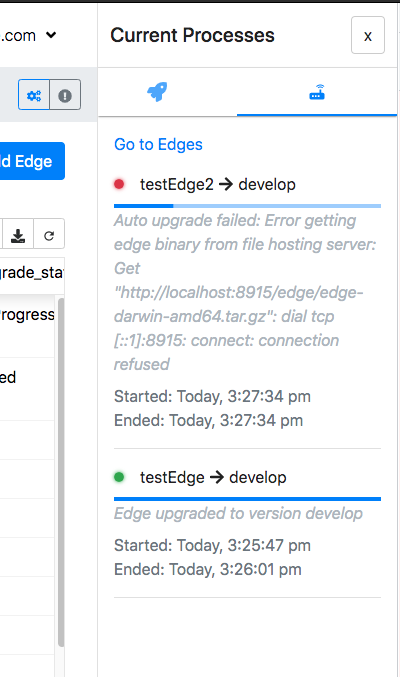Click the upgrade_status column header
400x677 pixels.
[x=32, y=272]
